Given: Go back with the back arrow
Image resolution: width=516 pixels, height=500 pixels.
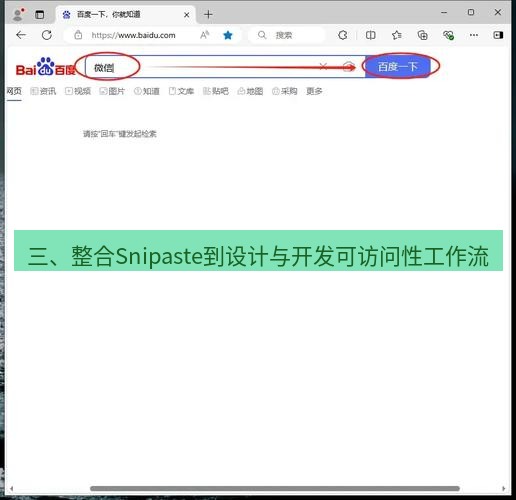Looking at the screenshot, I should tap(21, 35).
